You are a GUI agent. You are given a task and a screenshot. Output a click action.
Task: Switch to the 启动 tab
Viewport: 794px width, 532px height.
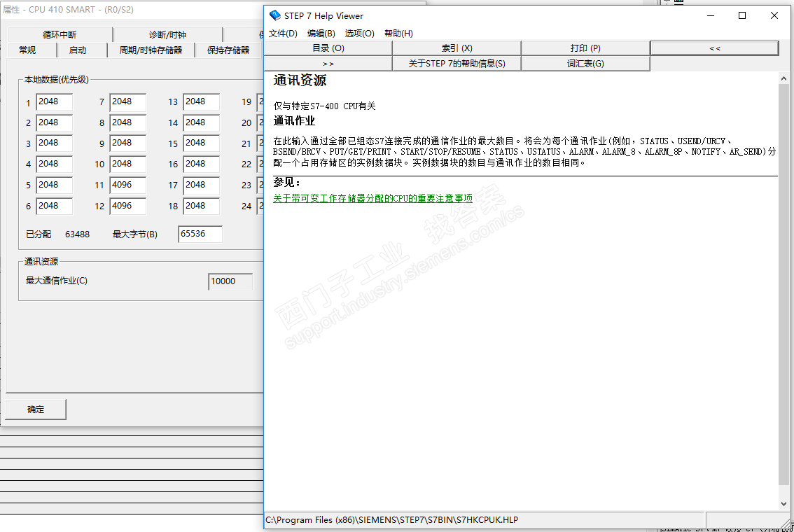[78, 50]
